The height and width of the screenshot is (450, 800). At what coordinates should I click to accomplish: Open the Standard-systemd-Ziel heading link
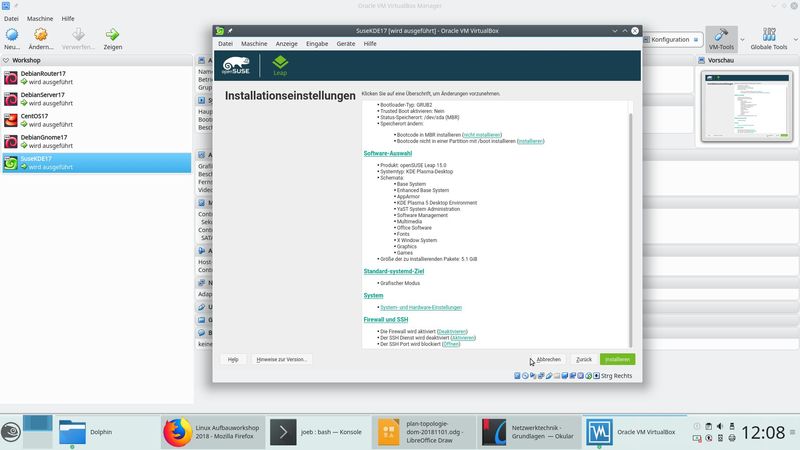point(393,271)
